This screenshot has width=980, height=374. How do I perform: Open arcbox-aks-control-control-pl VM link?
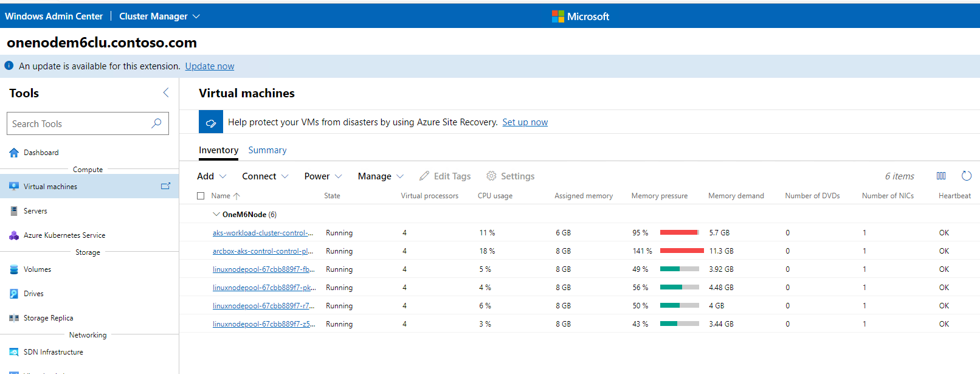[263, 251]
